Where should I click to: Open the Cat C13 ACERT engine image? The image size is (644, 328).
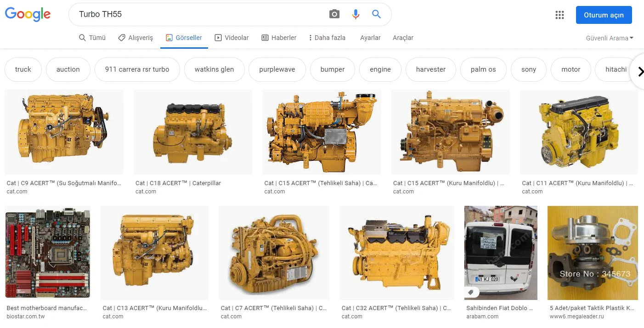point(154,253)
